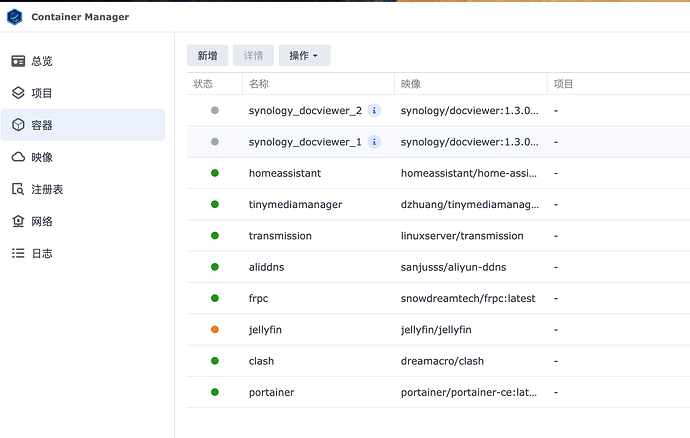Click gray status dot of synology_docviewer_1
Screen dimensions: 690x438
pyautogui.click(x=215, y=142)
